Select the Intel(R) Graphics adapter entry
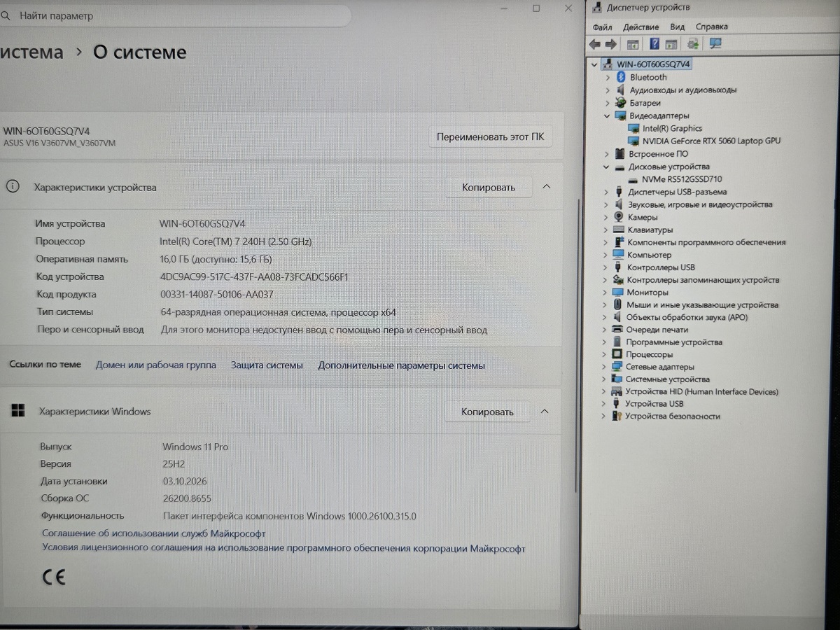840x630 pixels. coord(672,128)
